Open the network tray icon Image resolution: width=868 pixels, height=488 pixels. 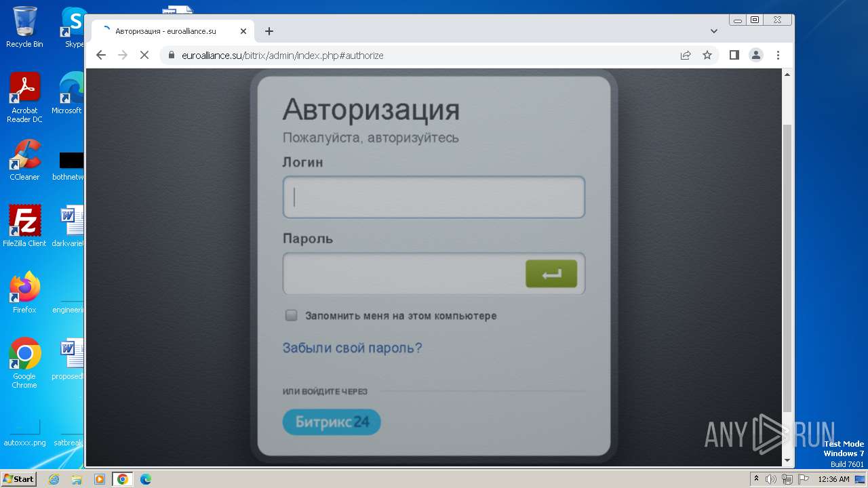[x=787, y=479]
